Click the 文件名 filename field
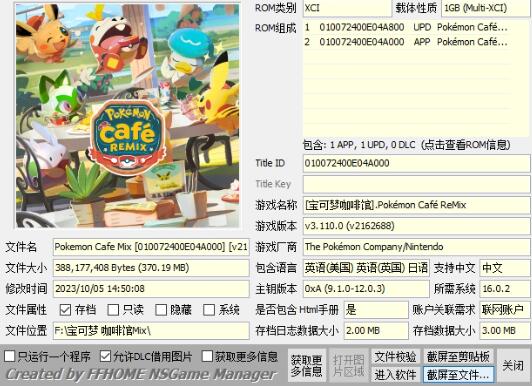532x386 pixels. [x=151, y=247]
